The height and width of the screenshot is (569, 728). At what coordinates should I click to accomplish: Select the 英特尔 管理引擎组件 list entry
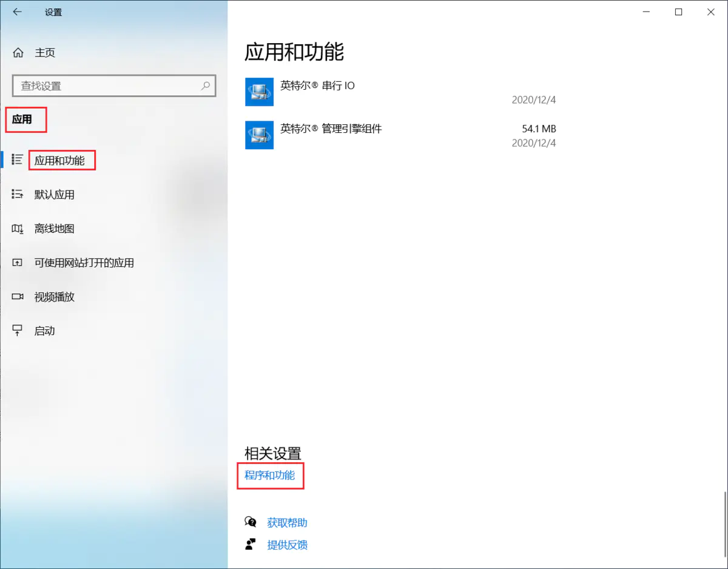[400, 135]
